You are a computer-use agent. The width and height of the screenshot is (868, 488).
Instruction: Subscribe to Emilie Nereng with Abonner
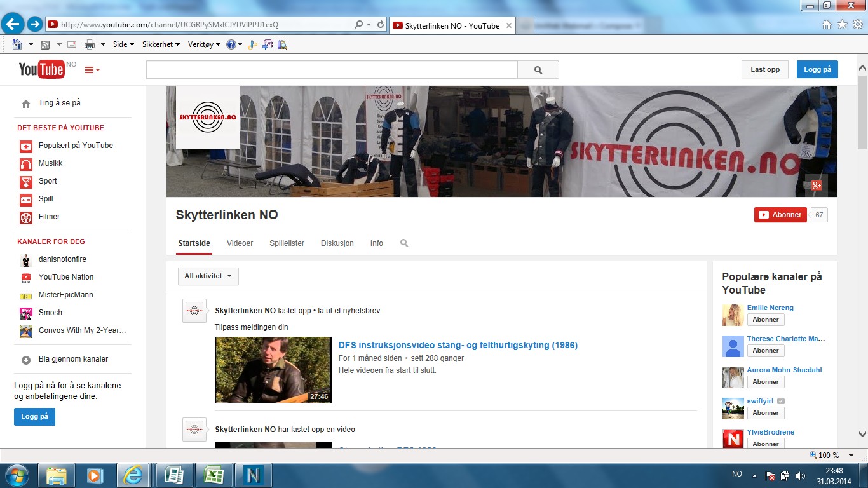pyautogui.click(x=766, y=320)
